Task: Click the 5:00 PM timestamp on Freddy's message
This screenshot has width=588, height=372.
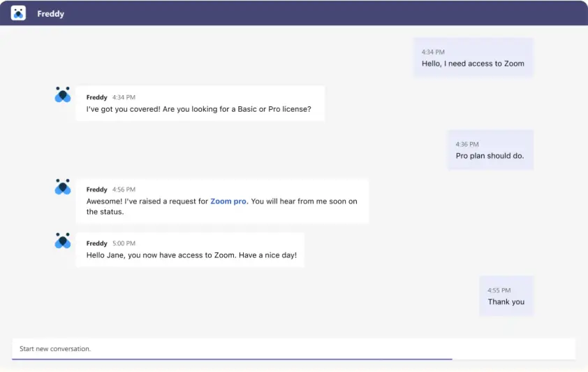Action: pos(124,243)
